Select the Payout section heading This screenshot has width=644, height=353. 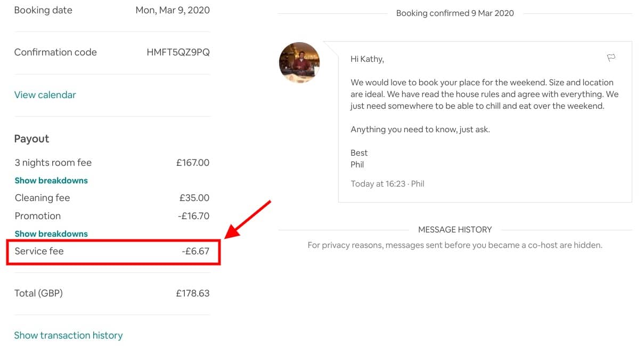tap(31, 139)
